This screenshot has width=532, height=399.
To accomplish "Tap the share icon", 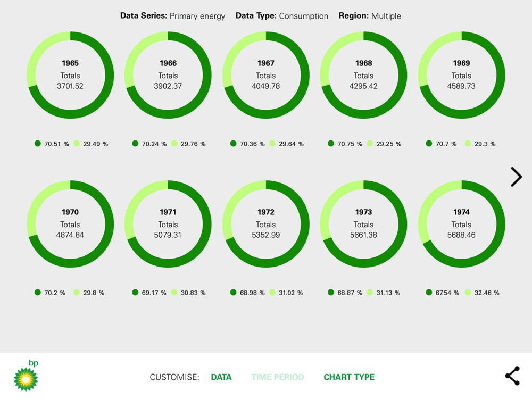I will (512, 376).
